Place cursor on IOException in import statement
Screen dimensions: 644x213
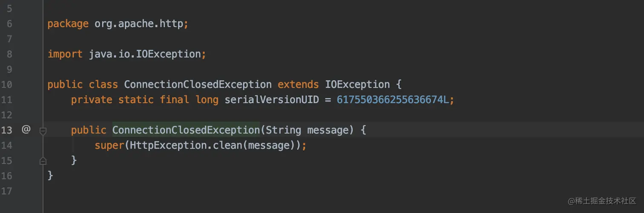168,54
